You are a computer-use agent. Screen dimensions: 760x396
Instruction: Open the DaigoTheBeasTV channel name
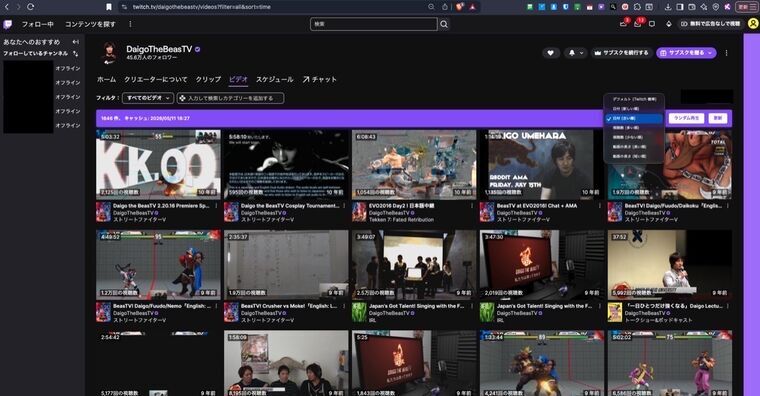pos(159,49)
